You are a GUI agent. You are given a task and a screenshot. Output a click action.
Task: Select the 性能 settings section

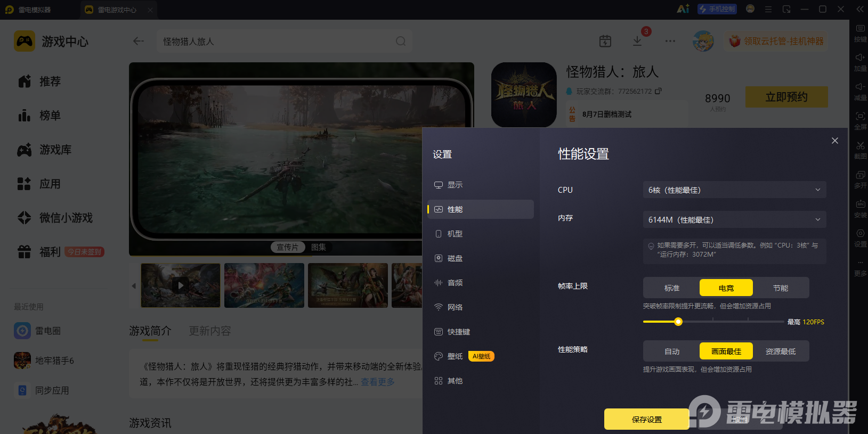point(481,209)
